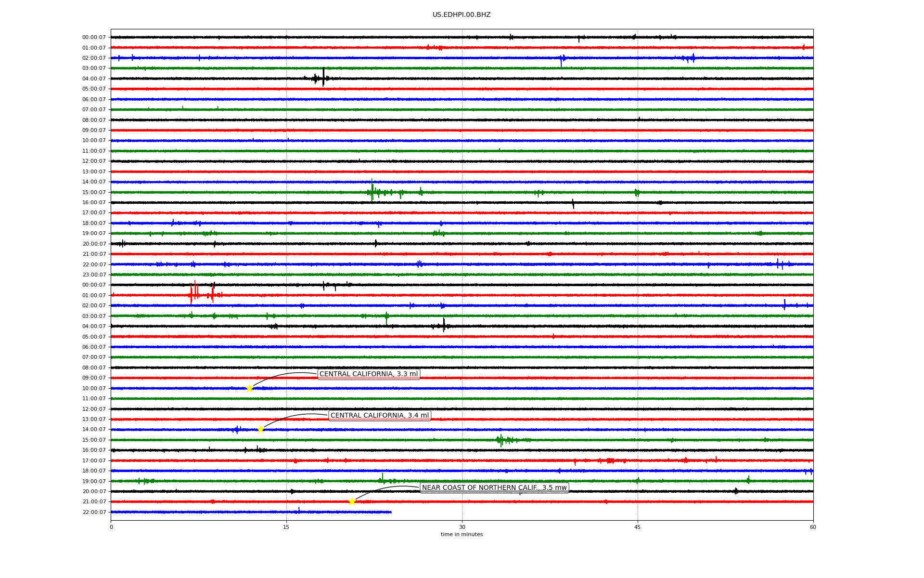The width and height of the screenshot is (924, 578).
Task: Click the 04:00:07 label near the top
Action: pyautogui.click(x=94, y=79)
